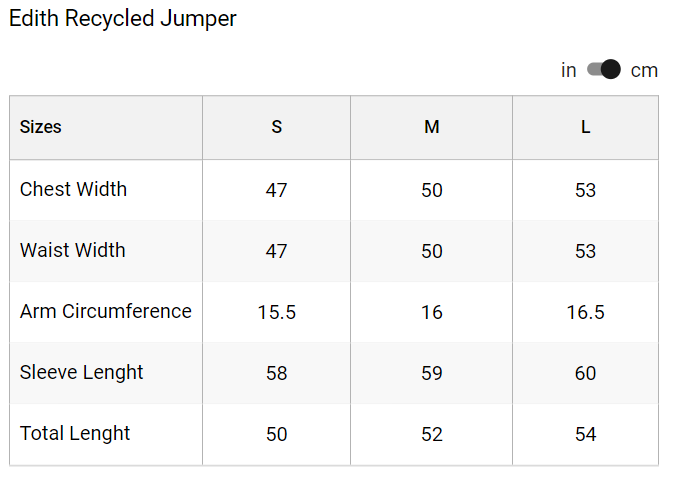Select the Waist Width row label
This screenshot has width=673, height=477.
click(73, 250)
